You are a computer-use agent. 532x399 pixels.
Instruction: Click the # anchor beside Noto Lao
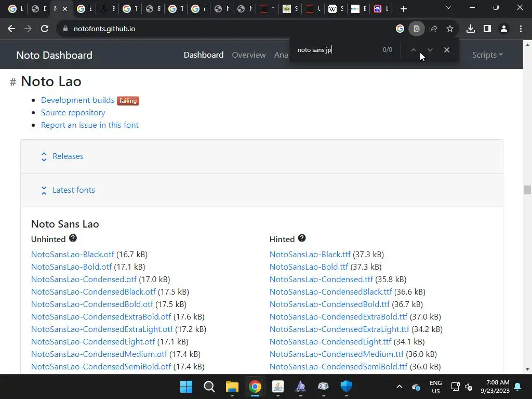(x=13, y=82)
